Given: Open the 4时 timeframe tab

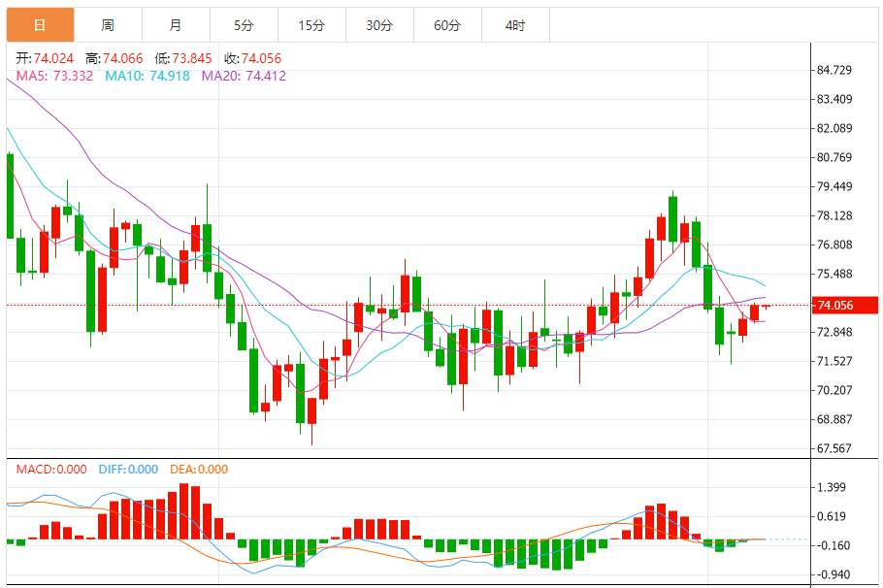Looking at the screenshot, I should coord(515,25).
